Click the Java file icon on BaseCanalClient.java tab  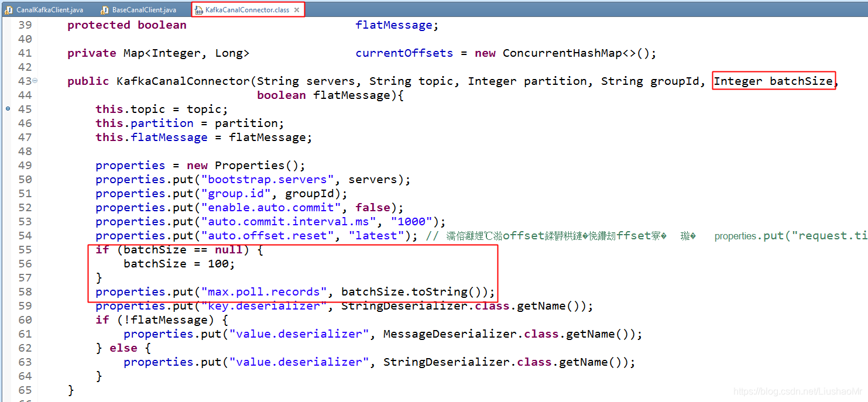point(104,10)
